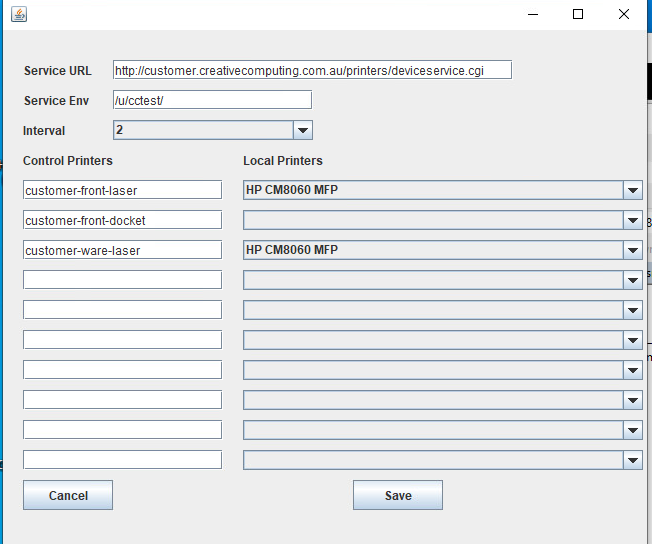Viewport: 652px width, 544px height.
Task: Click the Service URL text field
Action: tap(312, 70)
